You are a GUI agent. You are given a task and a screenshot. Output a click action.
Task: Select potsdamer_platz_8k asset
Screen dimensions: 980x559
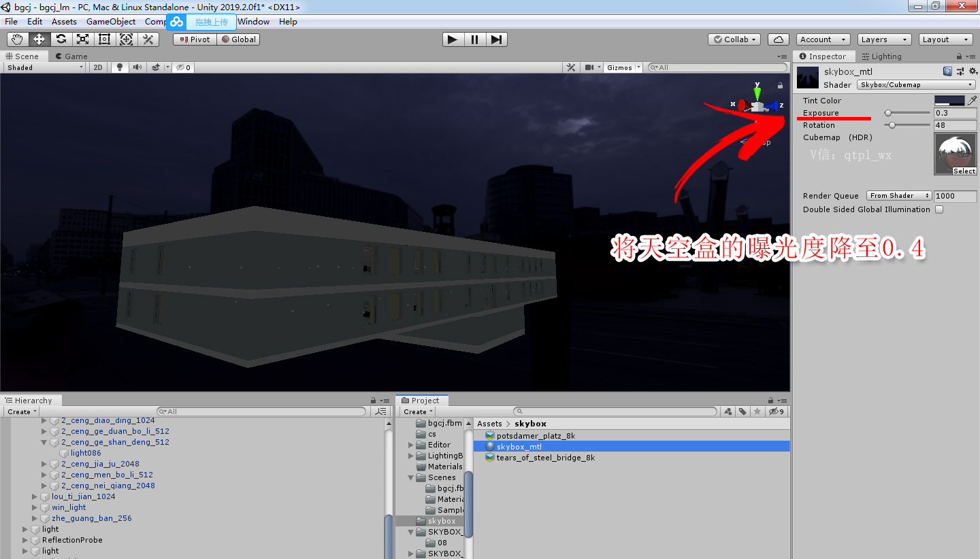click(536, 436)
